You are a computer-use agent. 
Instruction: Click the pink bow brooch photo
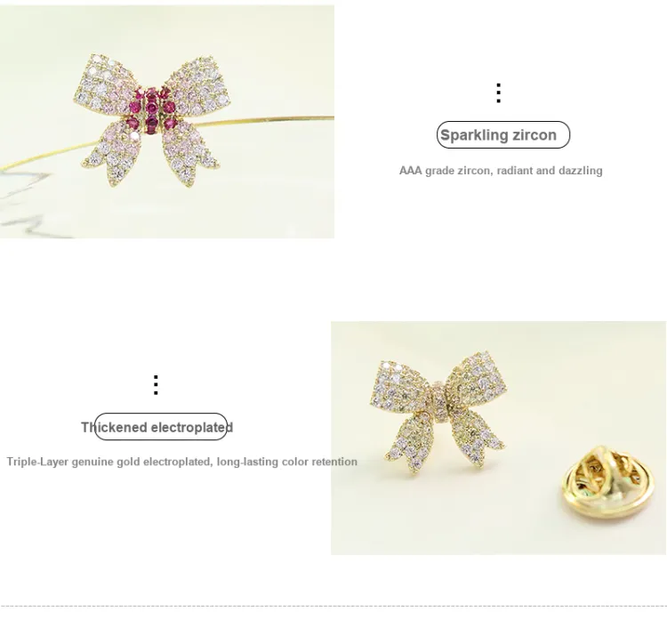click(167, 122)
